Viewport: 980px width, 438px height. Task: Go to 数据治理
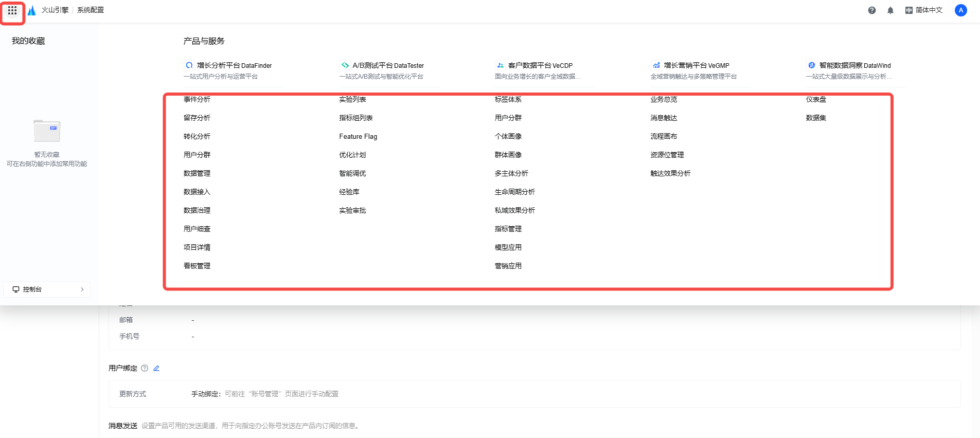pyautogui.click(x=197, y=210)
